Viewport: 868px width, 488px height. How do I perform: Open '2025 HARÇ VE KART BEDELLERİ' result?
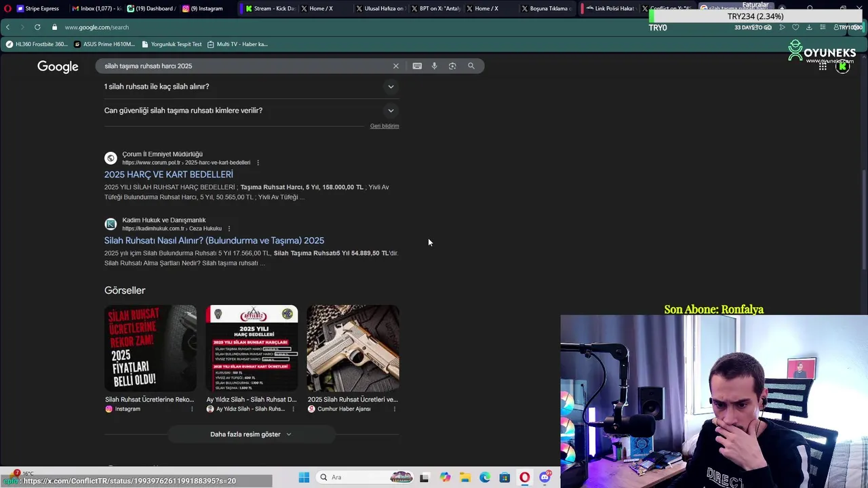coord(168,174)
